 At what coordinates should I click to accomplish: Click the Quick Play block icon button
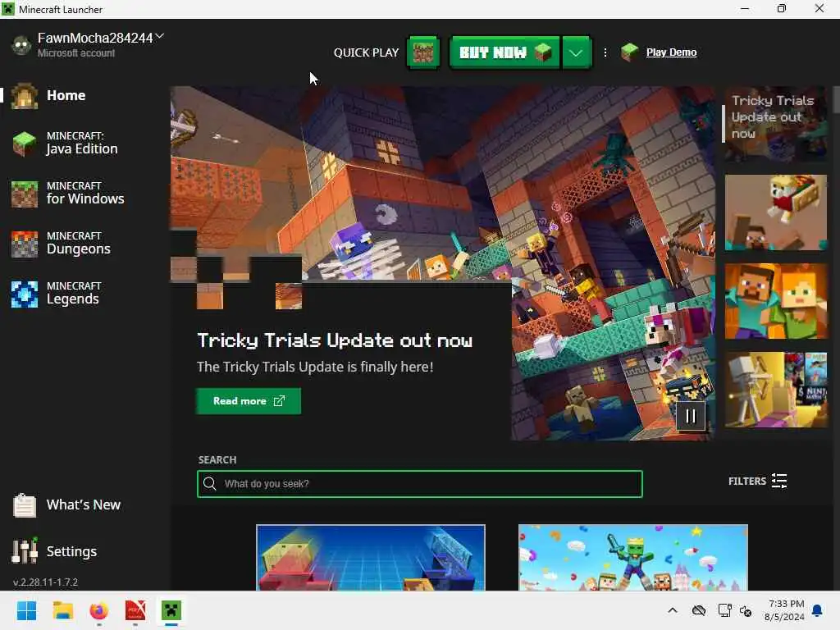(x=423, y=52)
